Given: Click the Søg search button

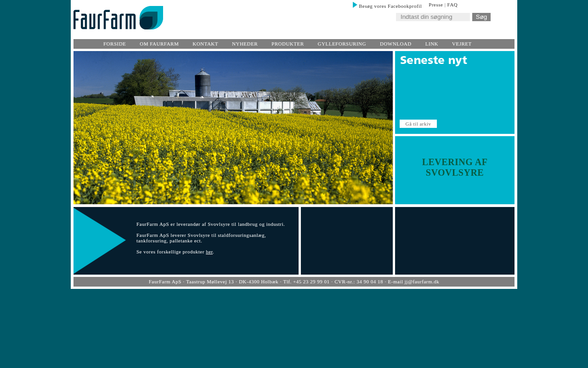Looking at the screenshot, I should [481, 17].
